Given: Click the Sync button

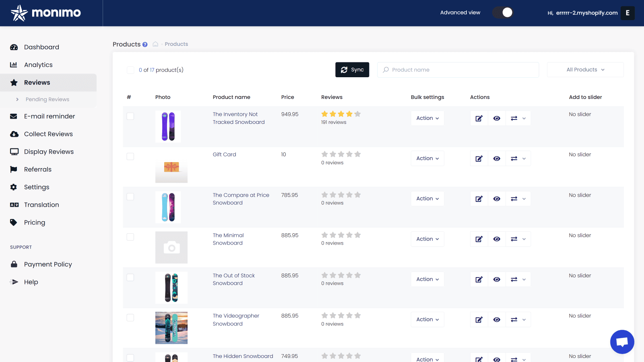Looking at the screenshot, I should point(352,70).
